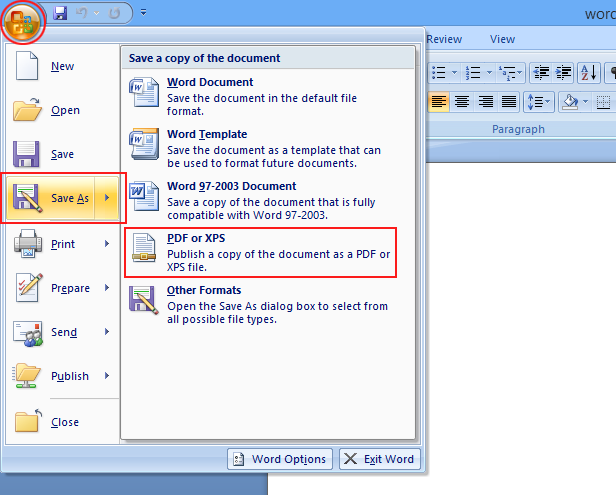Click the Save icon in Quick Access Toolbar
This screenshot has height=495, width=616.
pyautogui.click(x=60, y=13)
